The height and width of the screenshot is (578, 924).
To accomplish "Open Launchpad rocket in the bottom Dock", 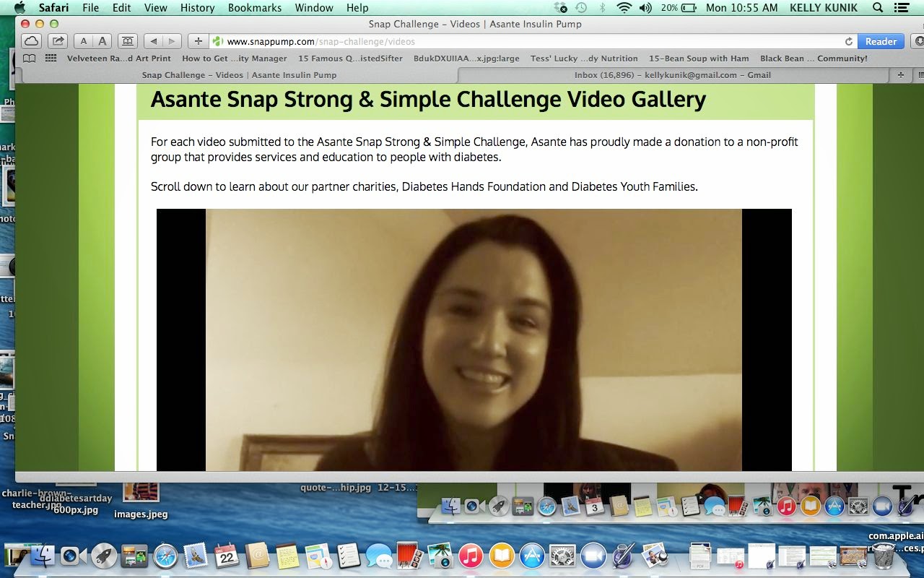I will click(103, 556).
